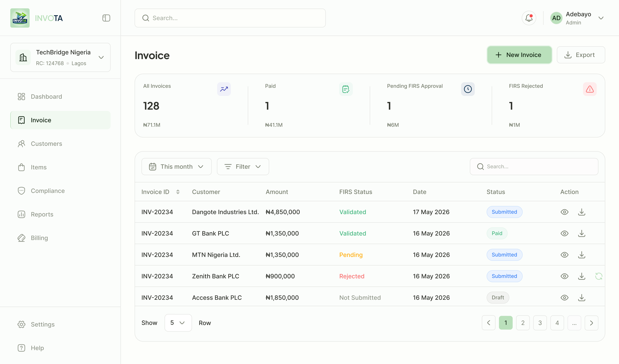
Task: View the Access Bank PLC invoice
Action: pos(565,297)
